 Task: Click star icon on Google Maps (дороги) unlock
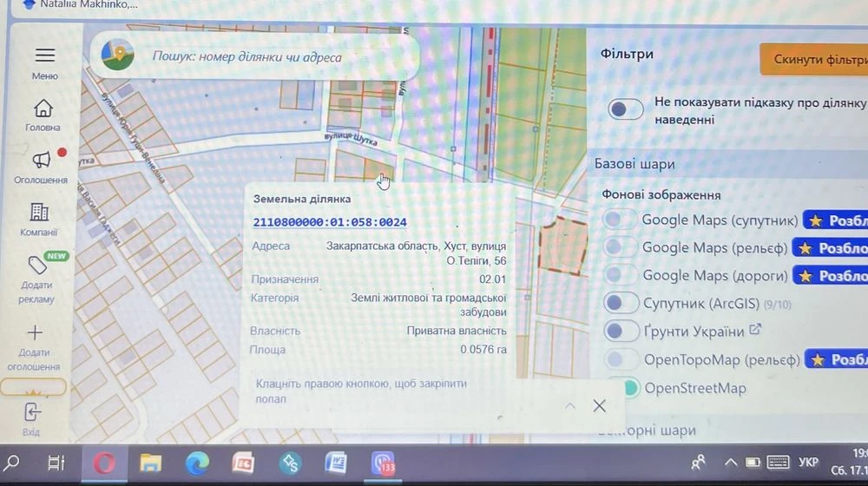[806, 276]
